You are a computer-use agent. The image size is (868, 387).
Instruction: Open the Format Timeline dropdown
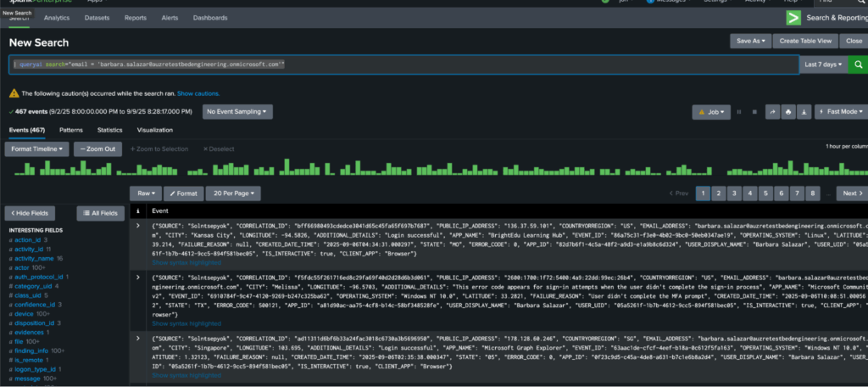(x=36, y=149)
